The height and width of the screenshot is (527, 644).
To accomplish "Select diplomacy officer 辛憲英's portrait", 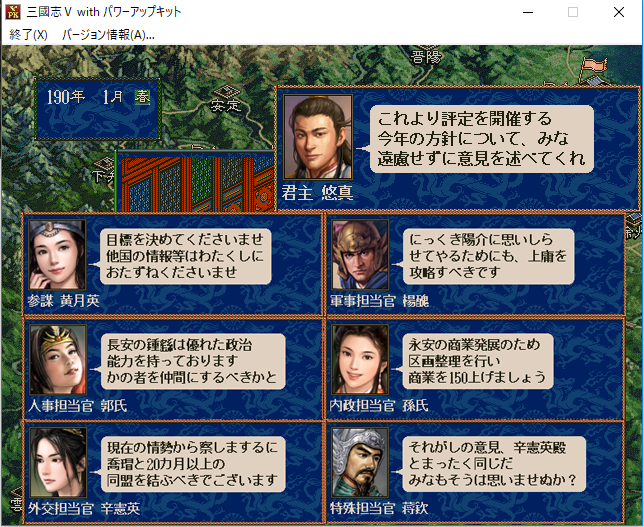I will (58, 463).
